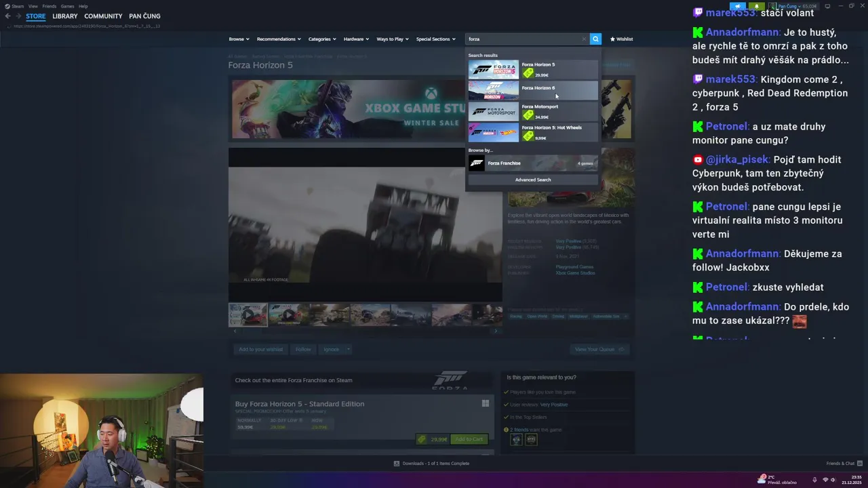Click the Follow button
868x488 pixels.
[303, 349]
